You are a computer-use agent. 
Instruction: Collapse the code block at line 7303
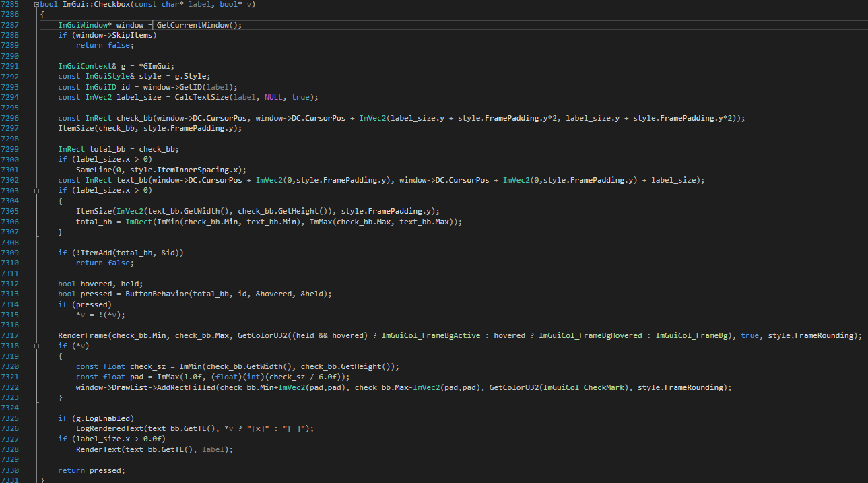[x=36, y=191]
